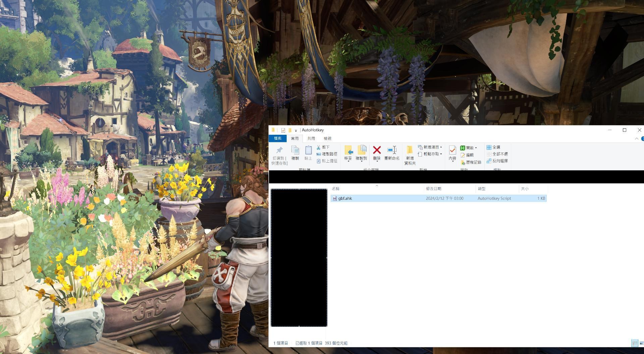
Task: Click the 已選取 1 個項目 status text
Action: [309, 343]
